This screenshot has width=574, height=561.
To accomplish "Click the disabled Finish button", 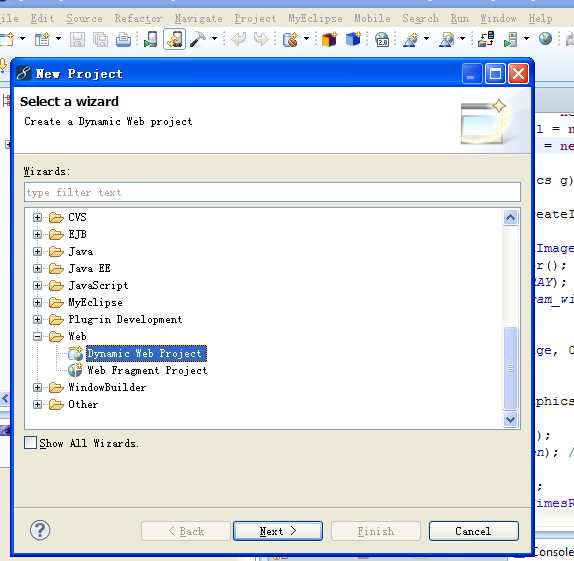I will [376, 531].
